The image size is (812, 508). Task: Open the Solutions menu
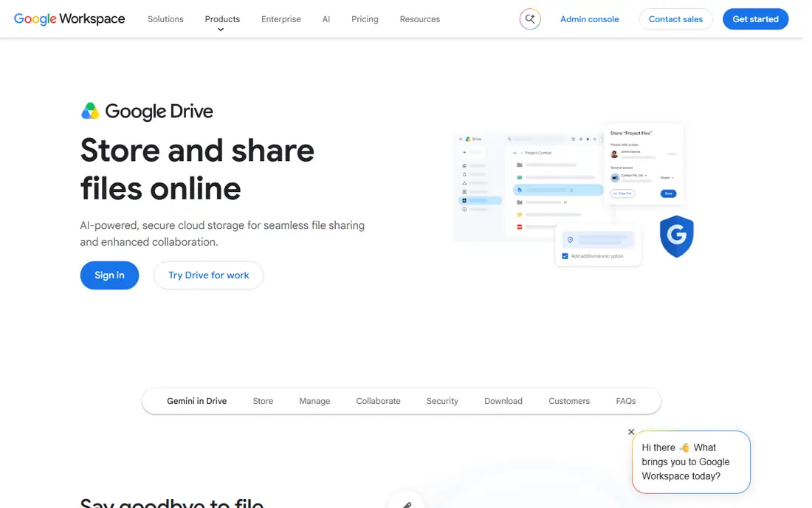pos(165,19)
